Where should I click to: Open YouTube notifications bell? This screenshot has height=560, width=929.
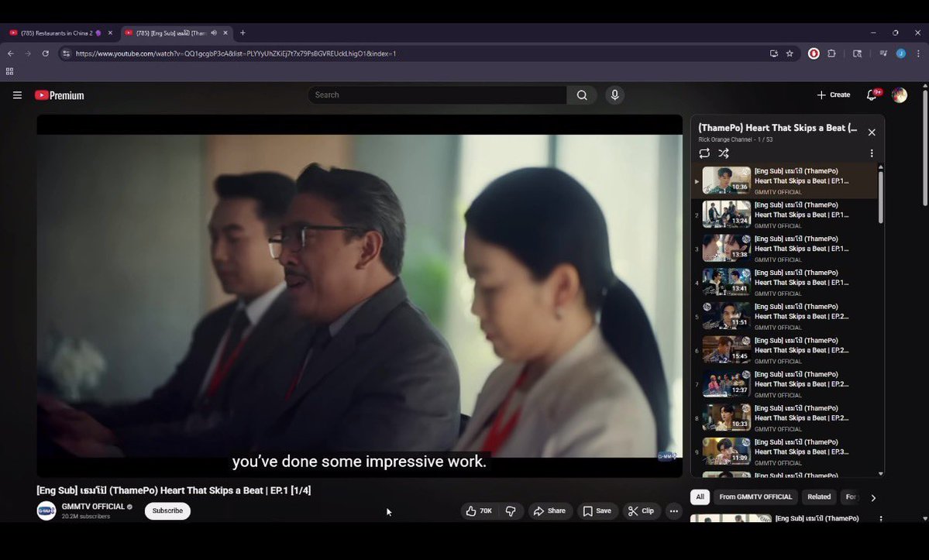(872, 94)
